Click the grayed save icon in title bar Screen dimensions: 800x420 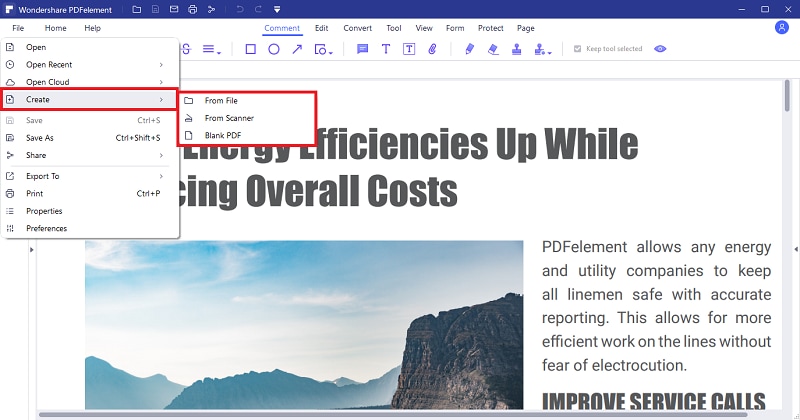click(x=155, y=9)
